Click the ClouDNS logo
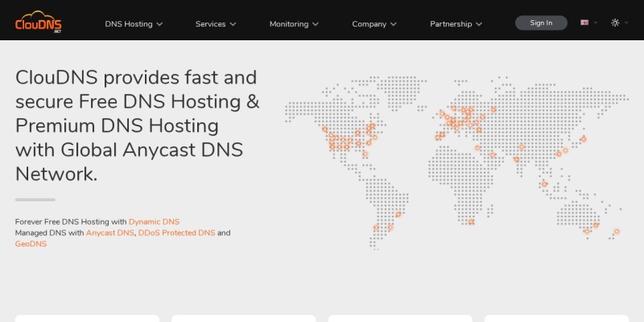644x322 pixels. pos(38,22)
